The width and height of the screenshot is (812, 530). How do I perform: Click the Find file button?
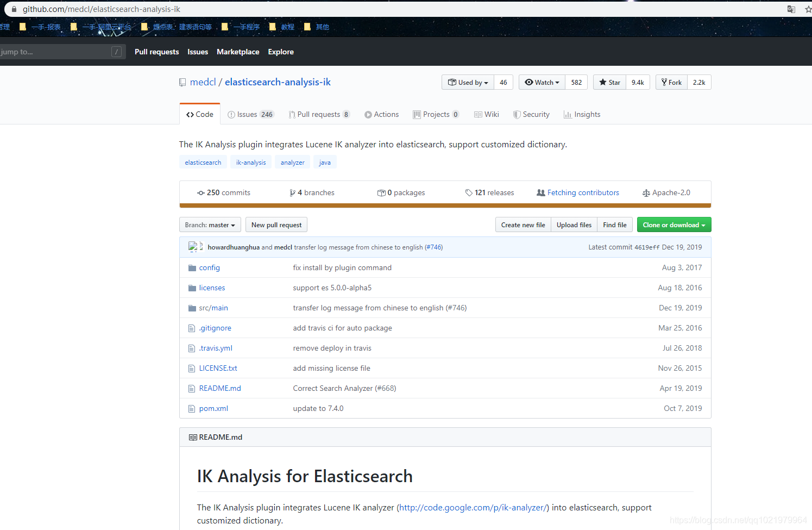pyautogui.click(x=615, y=225)
